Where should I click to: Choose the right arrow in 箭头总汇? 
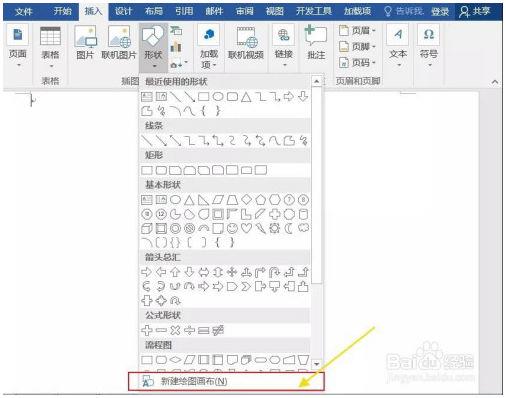(147, 272)
